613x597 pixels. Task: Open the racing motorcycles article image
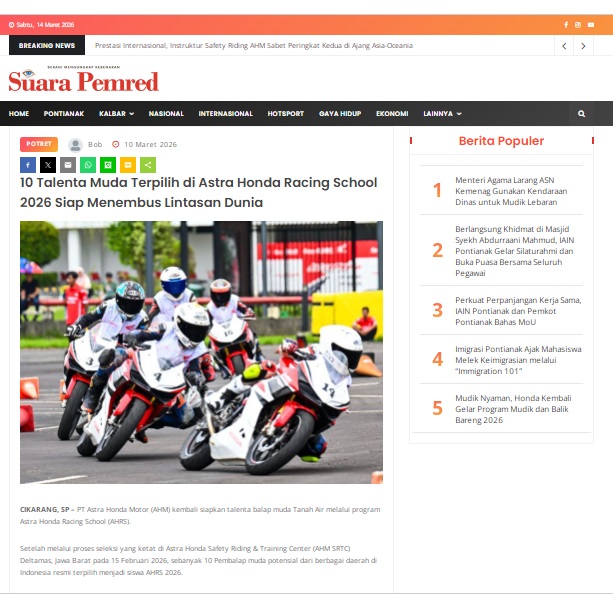coord(201,352)
